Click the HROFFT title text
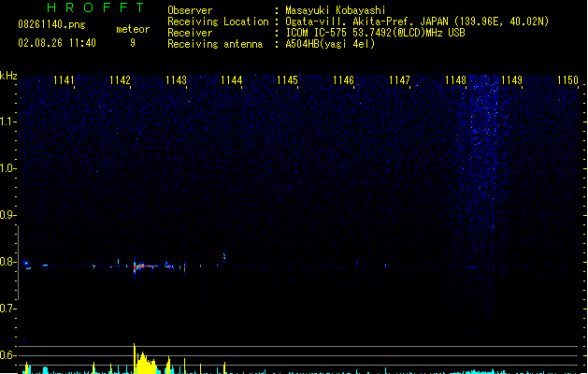Image resolution: width=588 pixels, height=374 pixels. (x=95, y=7)
